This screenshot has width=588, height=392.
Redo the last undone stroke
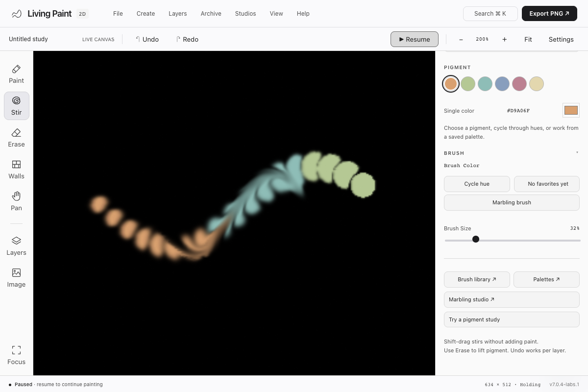[187, 39]
